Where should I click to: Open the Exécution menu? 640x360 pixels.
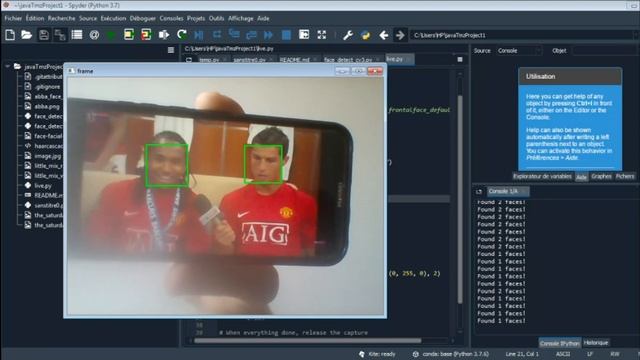click(113, 18)
